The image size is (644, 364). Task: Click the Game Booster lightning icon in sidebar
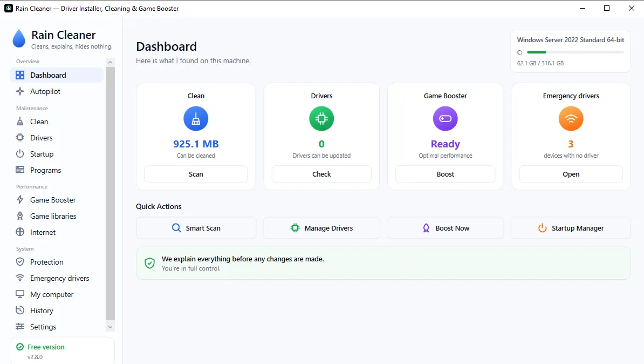(x=20, y=200)
